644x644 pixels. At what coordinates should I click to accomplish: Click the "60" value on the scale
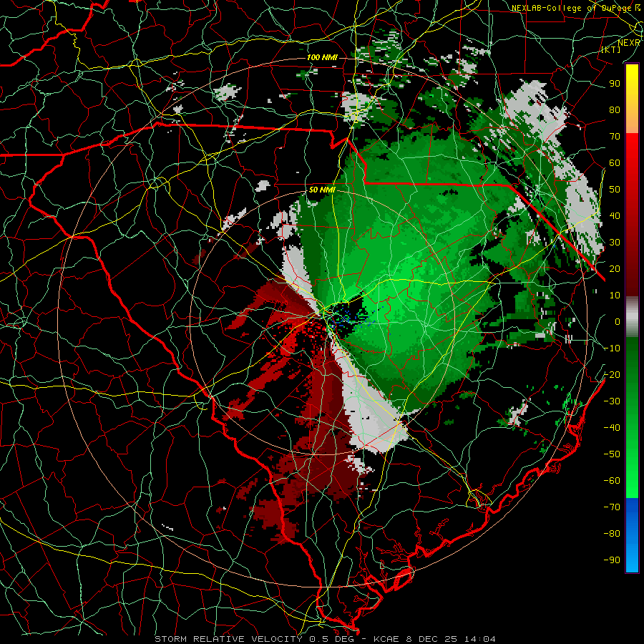coord(615,162)
